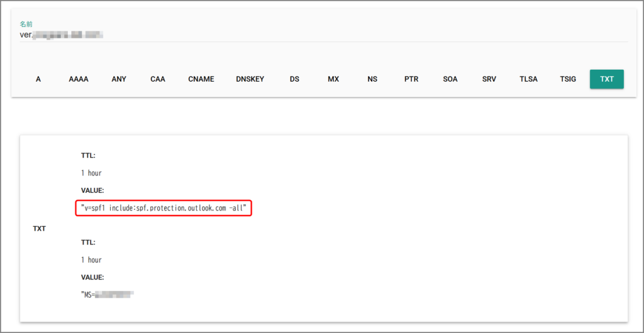This screenshot has width=644, height=333.
Task: Click the MS= verification value text
Action: pyautogui.click(x=108, y=294)
